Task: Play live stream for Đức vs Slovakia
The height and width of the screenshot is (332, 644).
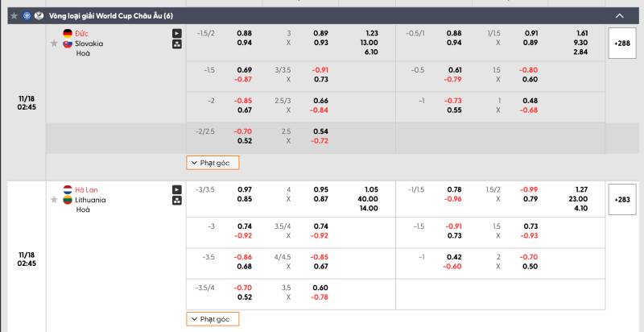Action: coord(176,33)
